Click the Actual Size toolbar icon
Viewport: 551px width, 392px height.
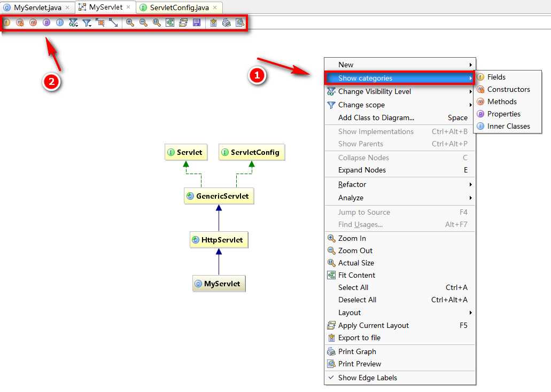click(x=157, y=23)
